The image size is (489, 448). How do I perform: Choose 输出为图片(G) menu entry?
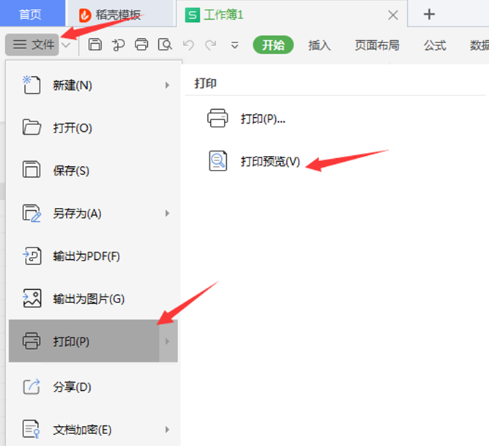tap(93, 299)
